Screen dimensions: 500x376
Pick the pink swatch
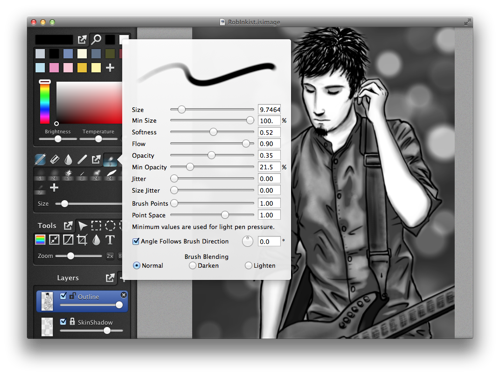click(x=54, y=68)
